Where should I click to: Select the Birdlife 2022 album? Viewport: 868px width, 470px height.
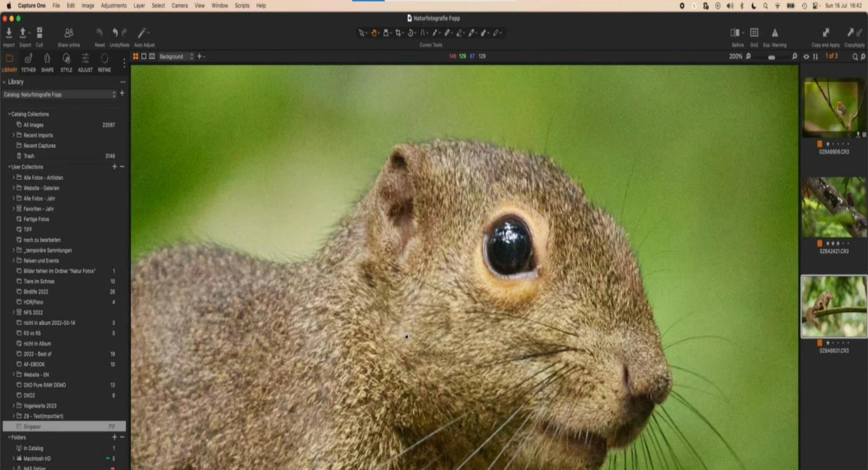click(36, 292)
